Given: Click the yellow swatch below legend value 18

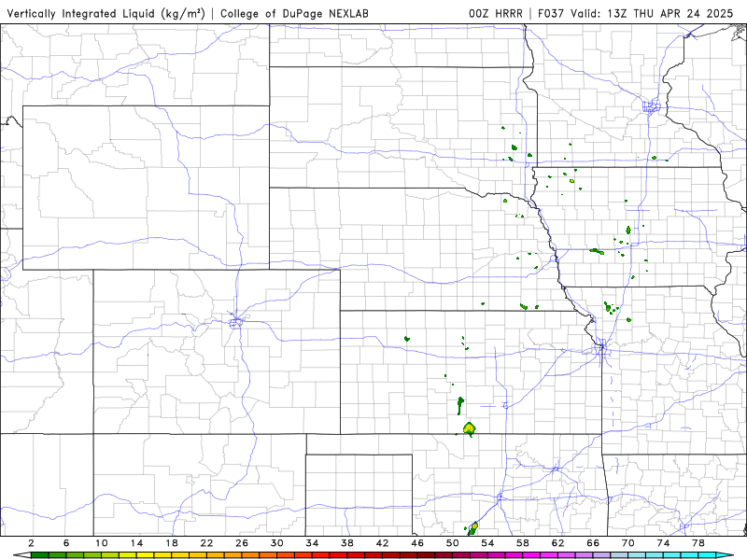Looking at the screenshot, I should 180,555.
